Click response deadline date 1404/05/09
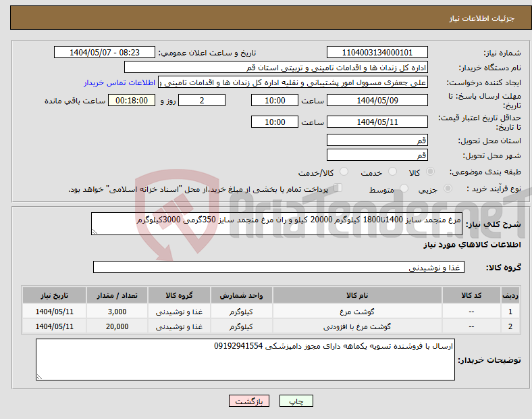The image size is (532, 419). click(377, 101)
